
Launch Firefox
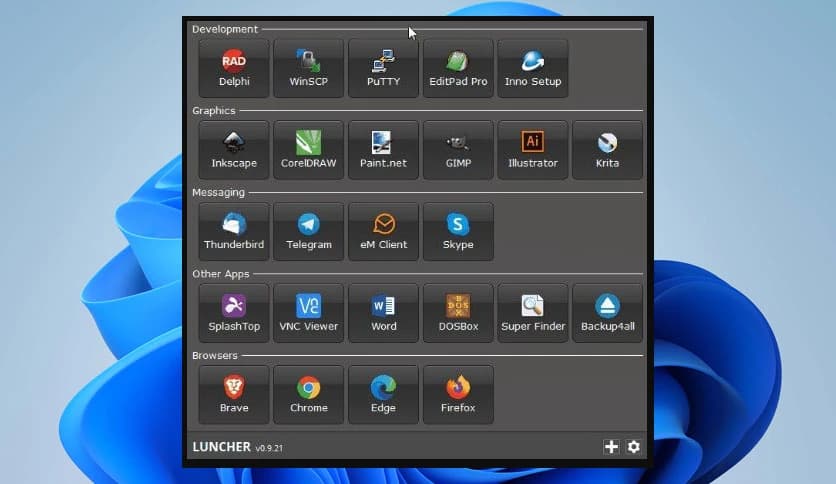coord(458,395)
